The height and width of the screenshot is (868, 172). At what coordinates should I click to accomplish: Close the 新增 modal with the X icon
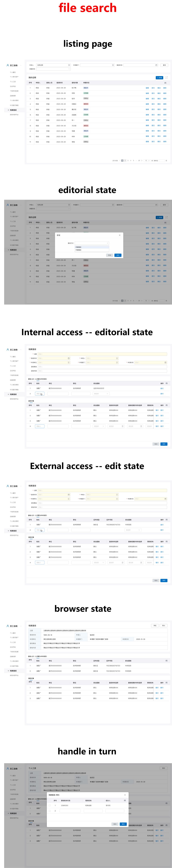pos(120,235)
